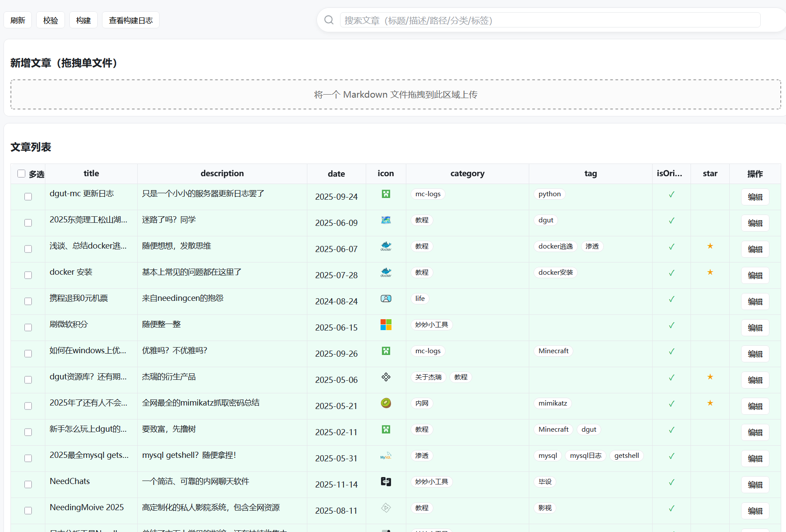Click the 刷新 button
786x532 pixels.
click(x=18, y=20)
